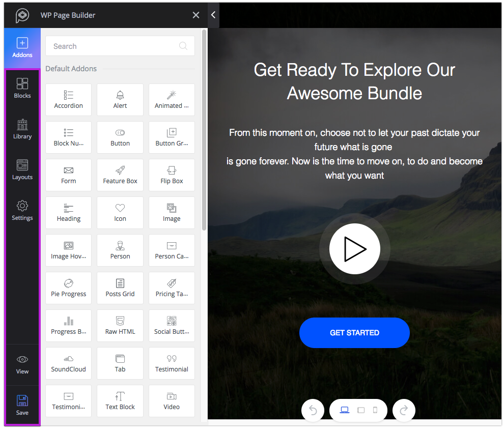The width and height of the screenshot is (504, 431).
Task: Select the Text Block addon
Action: point(120,401)
